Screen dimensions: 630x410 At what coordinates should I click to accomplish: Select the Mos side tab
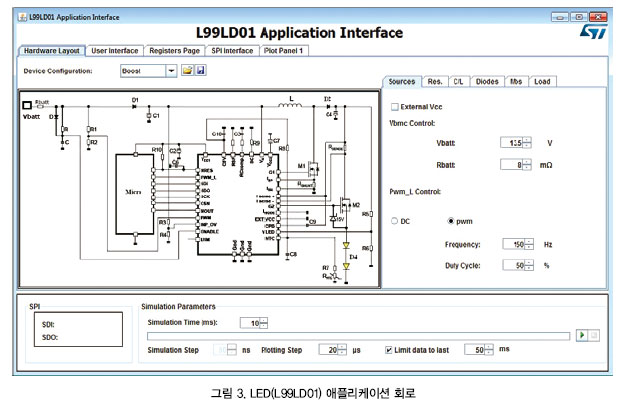point(516,82)
